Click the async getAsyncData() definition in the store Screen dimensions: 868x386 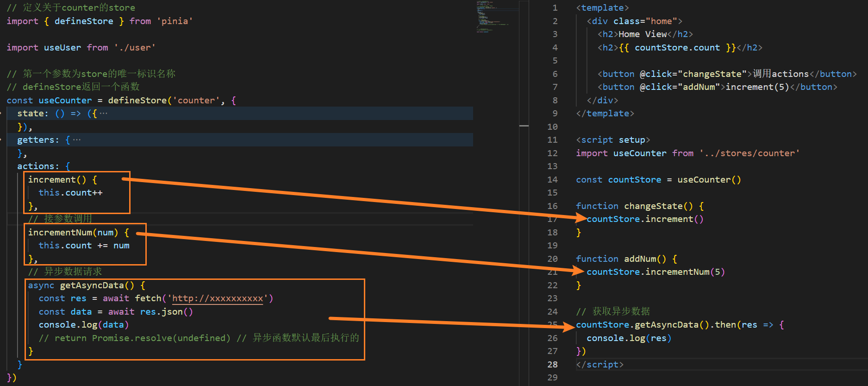(87, 285)
